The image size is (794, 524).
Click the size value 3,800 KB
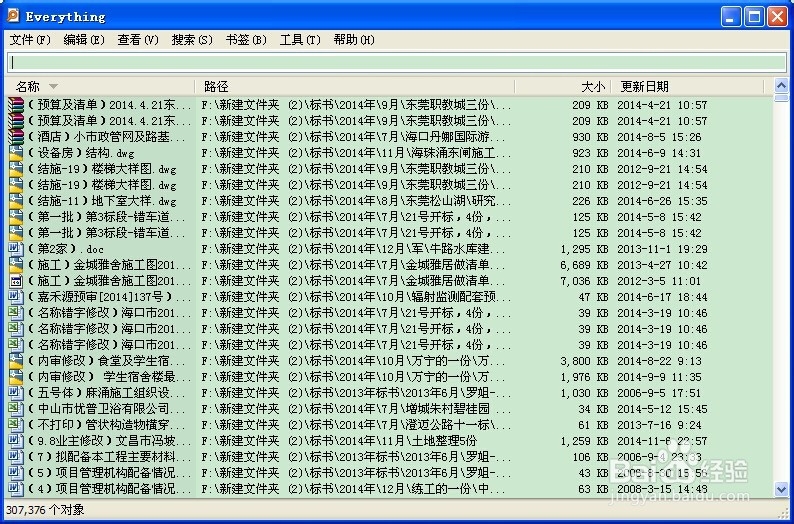pos(584,361)
